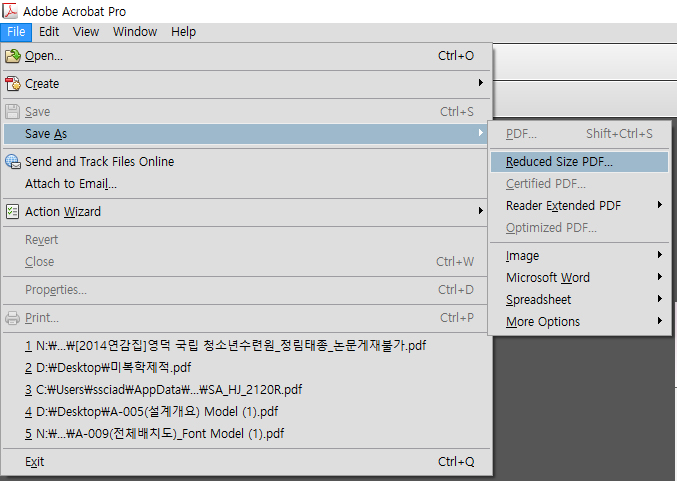The image size is (677, 481).
Task: Expand the Microsoft Word submenu arrow
Action: [660, 277]
